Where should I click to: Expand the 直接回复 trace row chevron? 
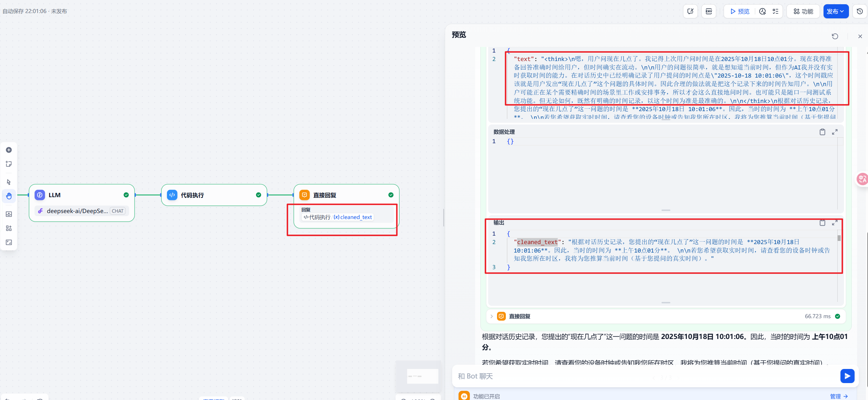click(x=491, y=316)
